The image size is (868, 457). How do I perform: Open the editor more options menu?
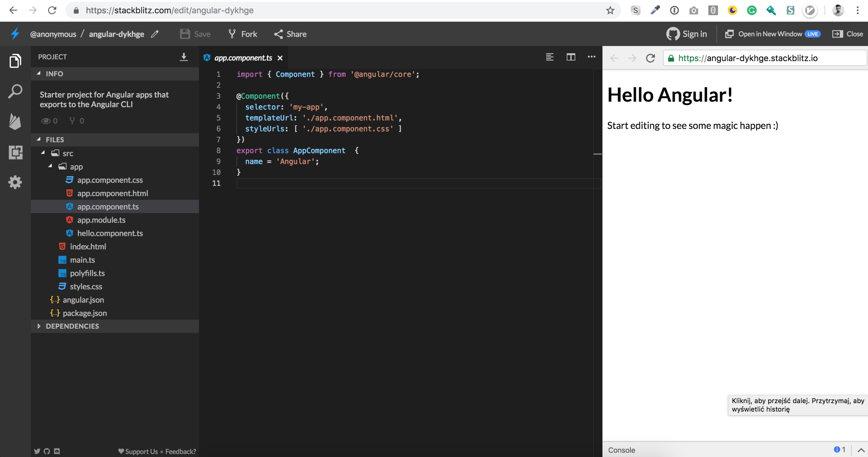pyautogui.click(x=591, y=57)
